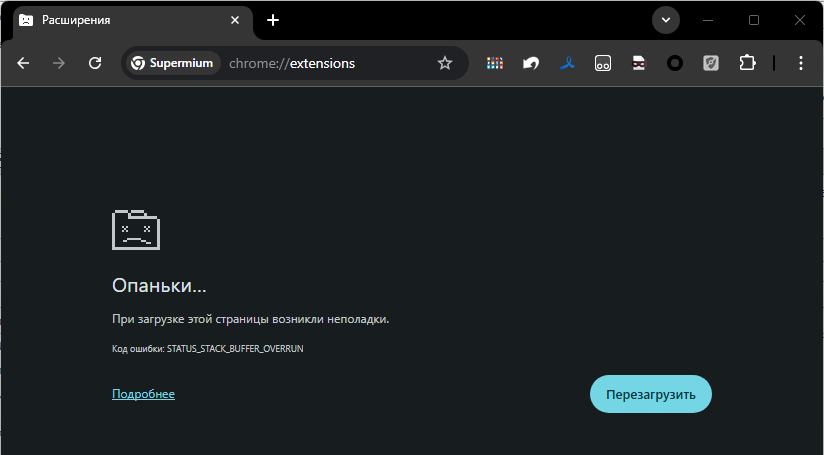Click the greyed-out forward arrow
This screenshot has height=455, width=824.
[59, 64]
